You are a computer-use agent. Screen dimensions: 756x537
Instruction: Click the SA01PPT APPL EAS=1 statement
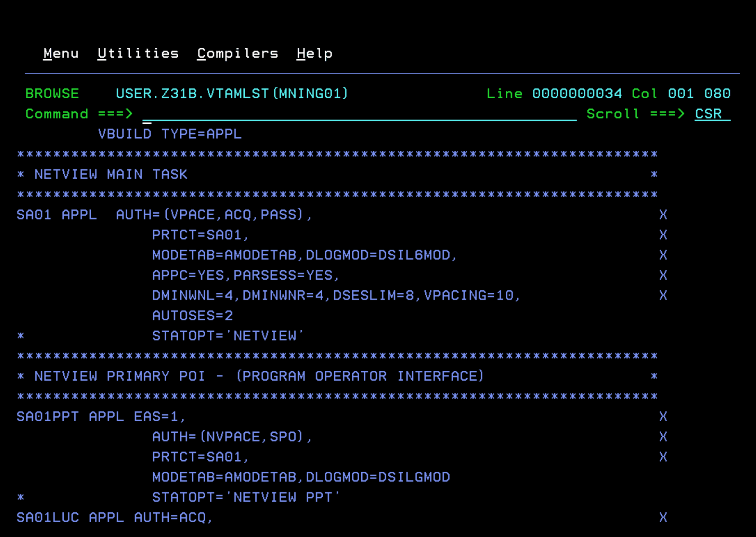[x=101, y=417]
